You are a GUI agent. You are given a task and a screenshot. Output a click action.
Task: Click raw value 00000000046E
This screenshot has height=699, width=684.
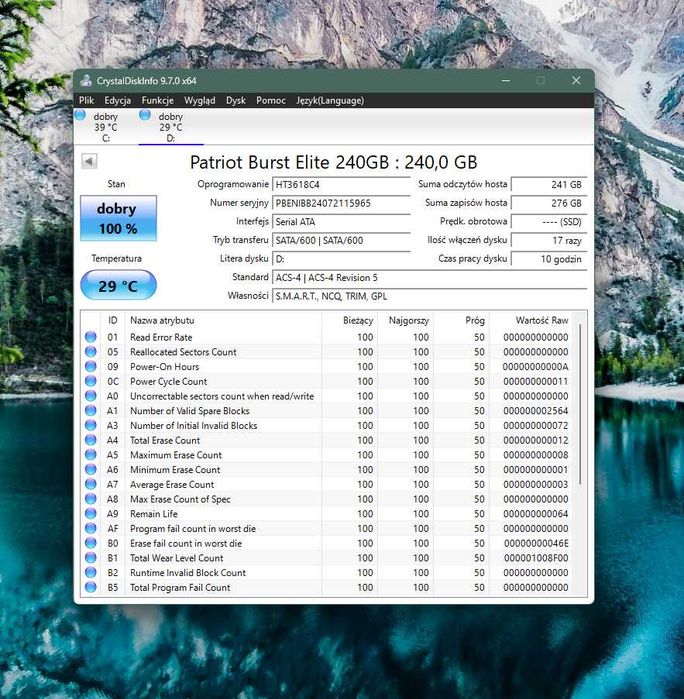(x=536, y=543)
